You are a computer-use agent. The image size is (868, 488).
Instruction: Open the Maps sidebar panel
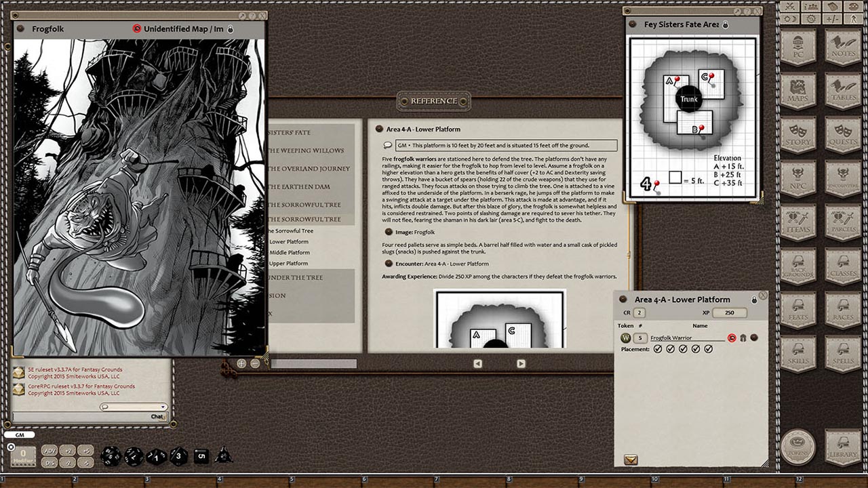point(797,91)
